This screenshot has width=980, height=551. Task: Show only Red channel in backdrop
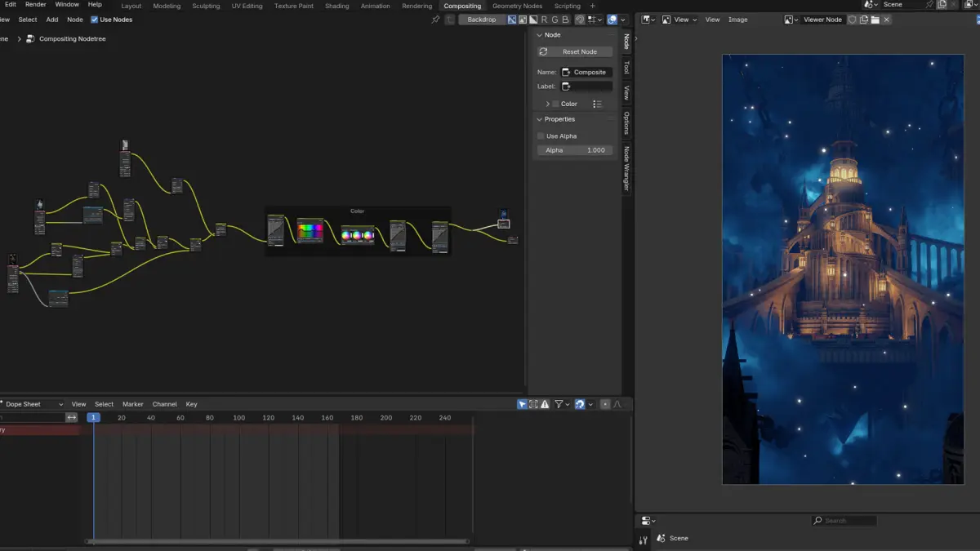544,20
